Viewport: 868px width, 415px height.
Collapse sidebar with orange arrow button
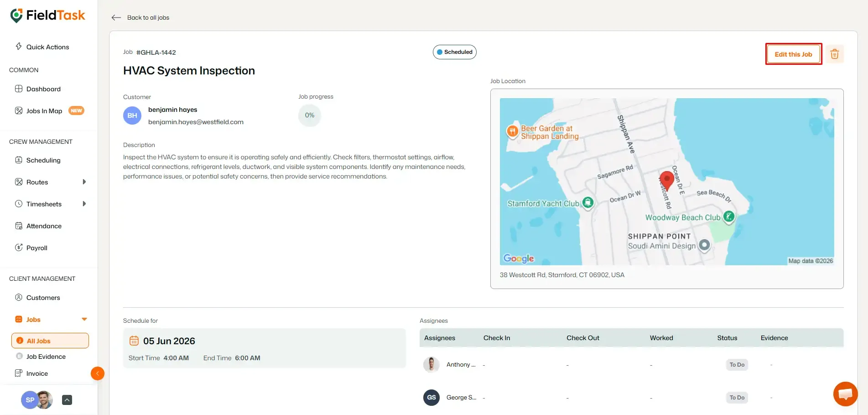click(98, 373)
